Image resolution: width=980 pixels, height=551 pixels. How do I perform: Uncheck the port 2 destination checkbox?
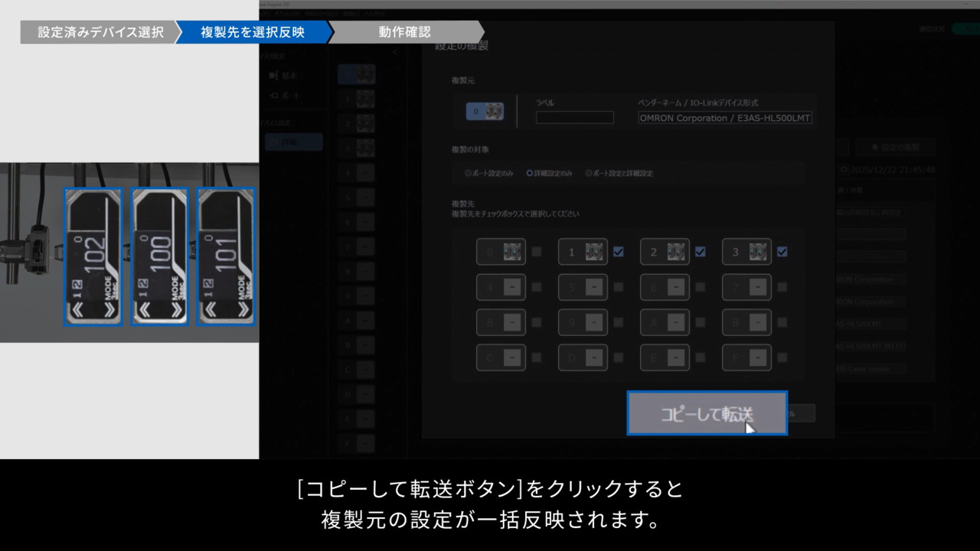pyautogui.click(x=700, y=251)
